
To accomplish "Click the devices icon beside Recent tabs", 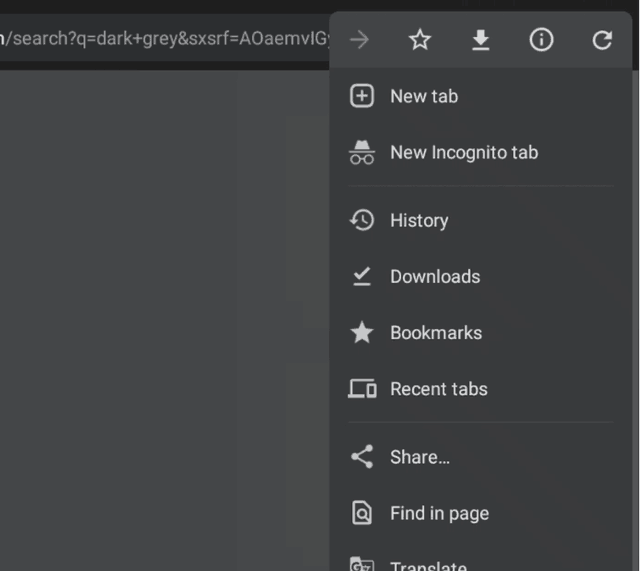I will [361, 389].
